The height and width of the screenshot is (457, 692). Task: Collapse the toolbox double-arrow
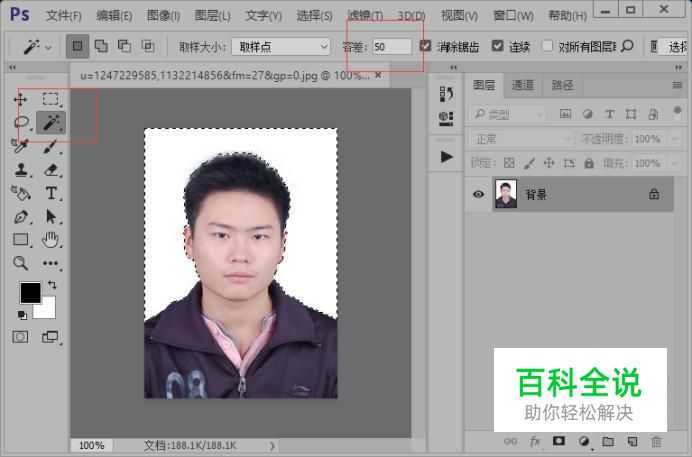12,67
